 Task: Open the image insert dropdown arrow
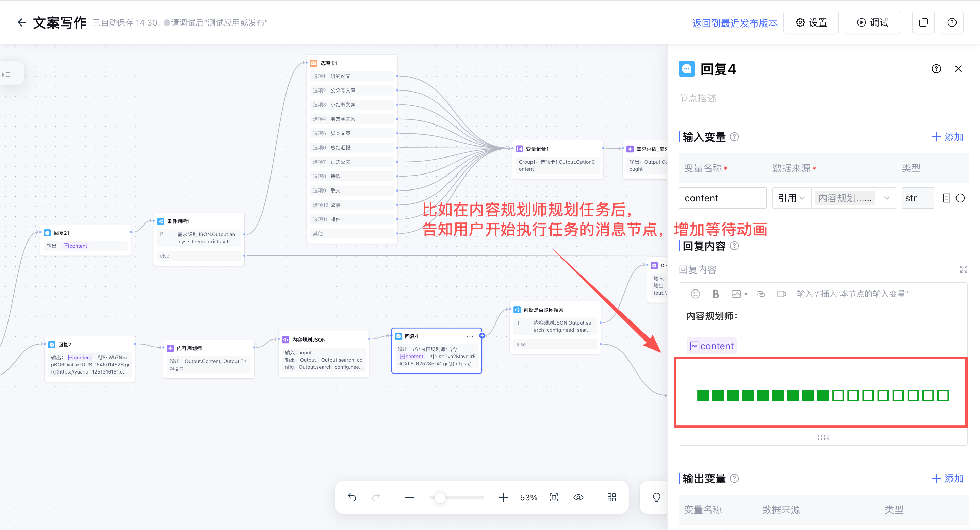(746, 294)
